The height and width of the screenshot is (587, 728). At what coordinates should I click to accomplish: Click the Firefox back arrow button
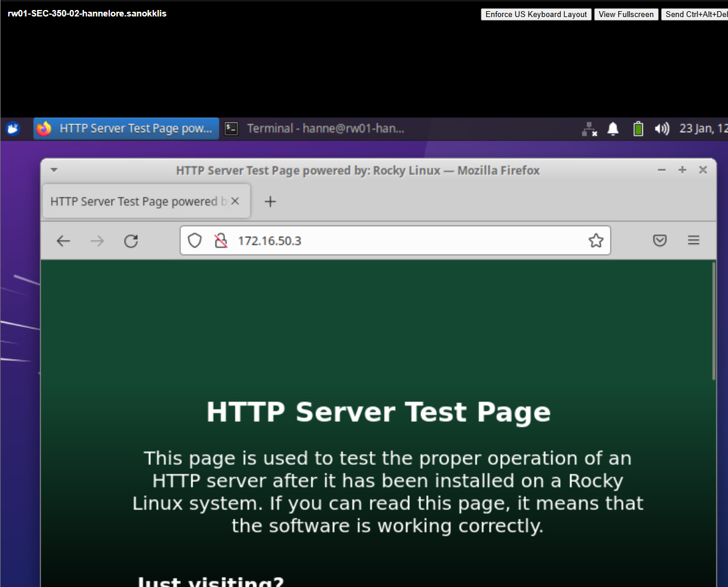coord(63,241)
